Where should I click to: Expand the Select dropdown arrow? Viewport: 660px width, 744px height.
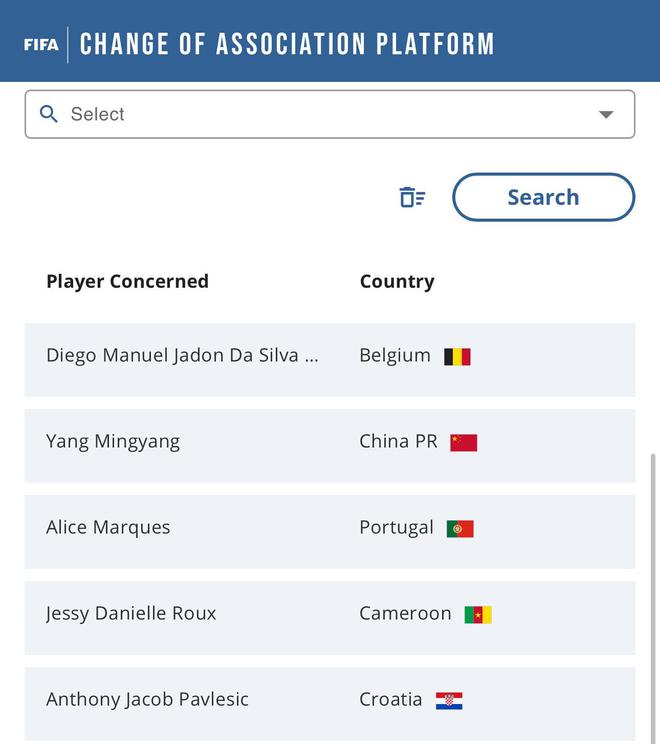pyautogui.click(x=606, y=114)
